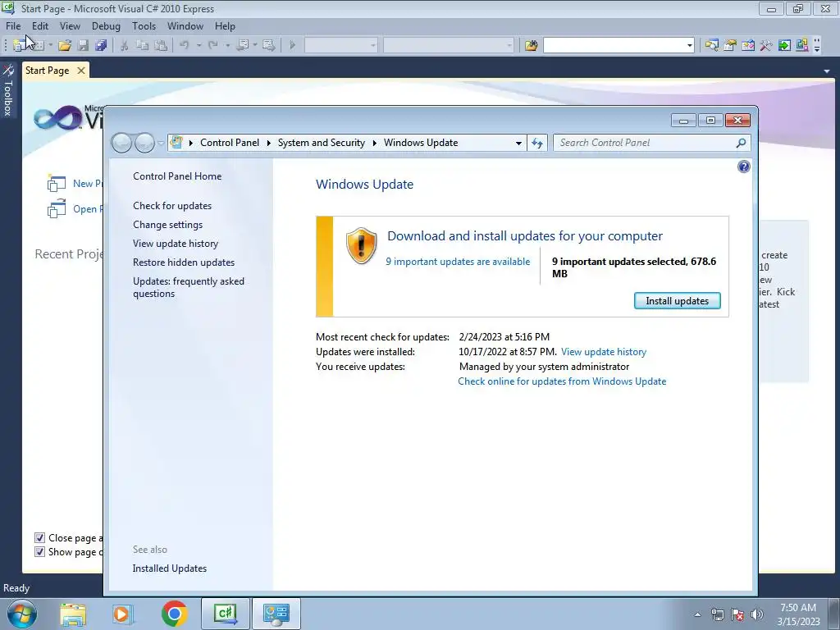The image size is (840, 630).
Task: Open the Help menu
Action: [x=225, y=25]
